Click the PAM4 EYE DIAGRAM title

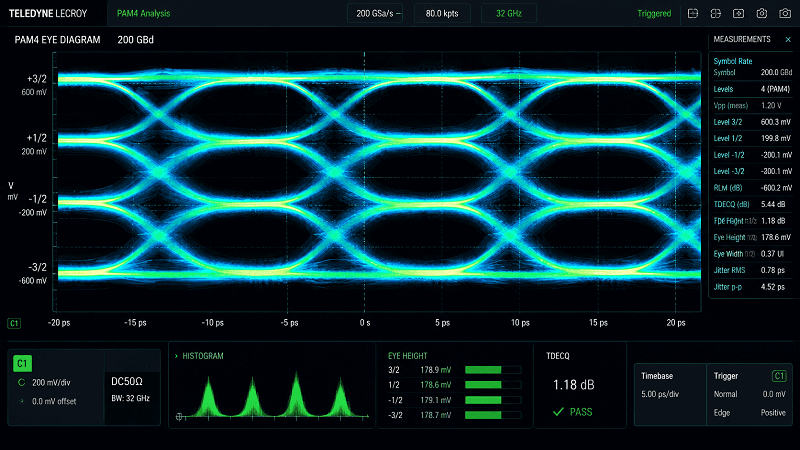pos(57,40)
